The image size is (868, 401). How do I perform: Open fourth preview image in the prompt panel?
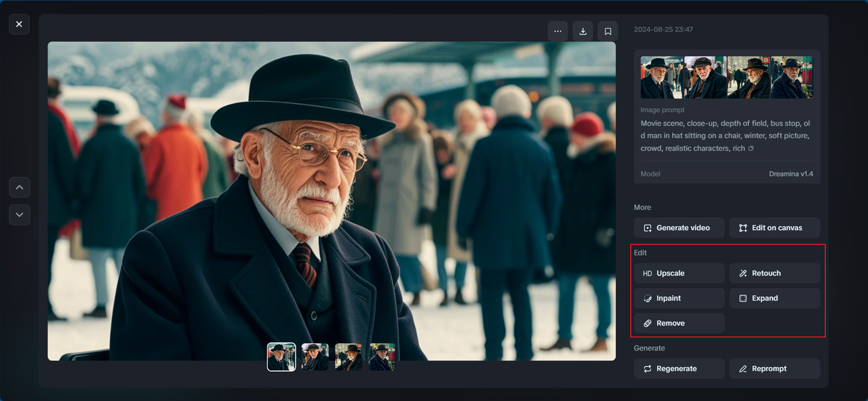(792, 77)
